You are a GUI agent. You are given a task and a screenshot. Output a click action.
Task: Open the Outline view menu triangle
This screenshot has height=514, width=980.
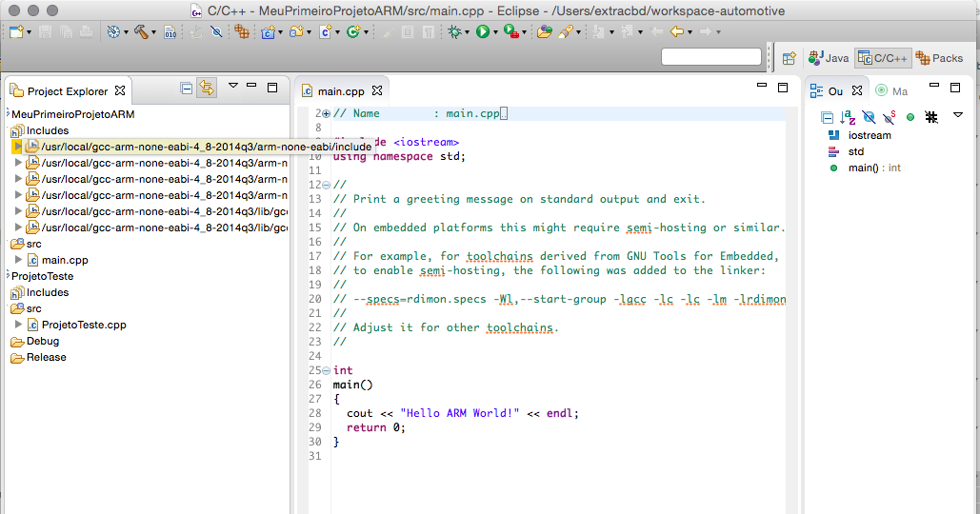[x=957, y=115]
